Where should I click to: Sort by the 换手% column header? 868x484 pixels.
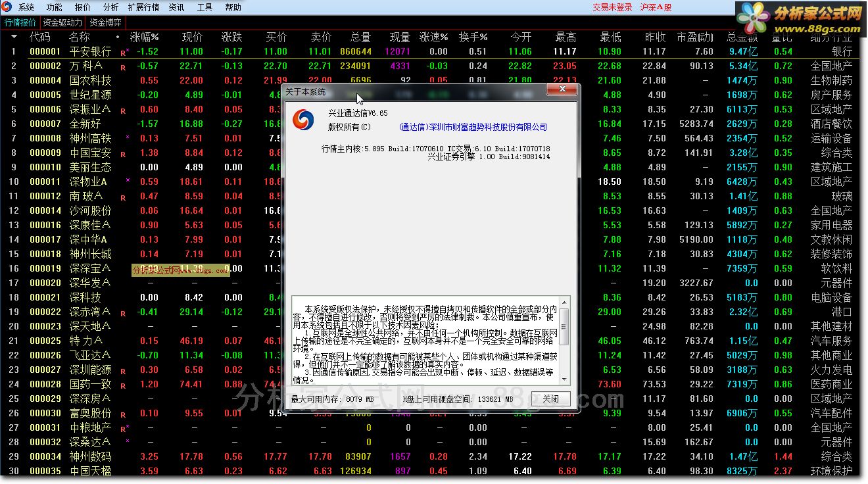(473, 37)
